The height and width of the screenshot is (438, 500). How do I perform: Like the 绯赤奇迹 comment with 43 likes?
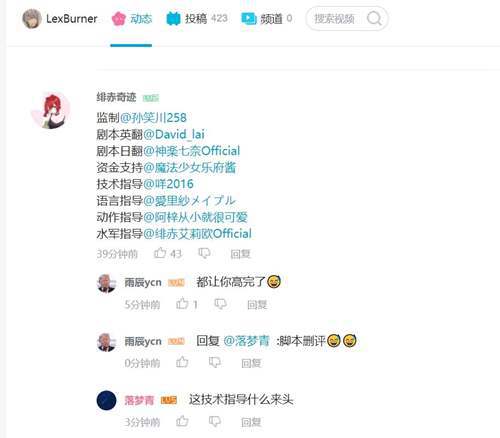point(160,253)
